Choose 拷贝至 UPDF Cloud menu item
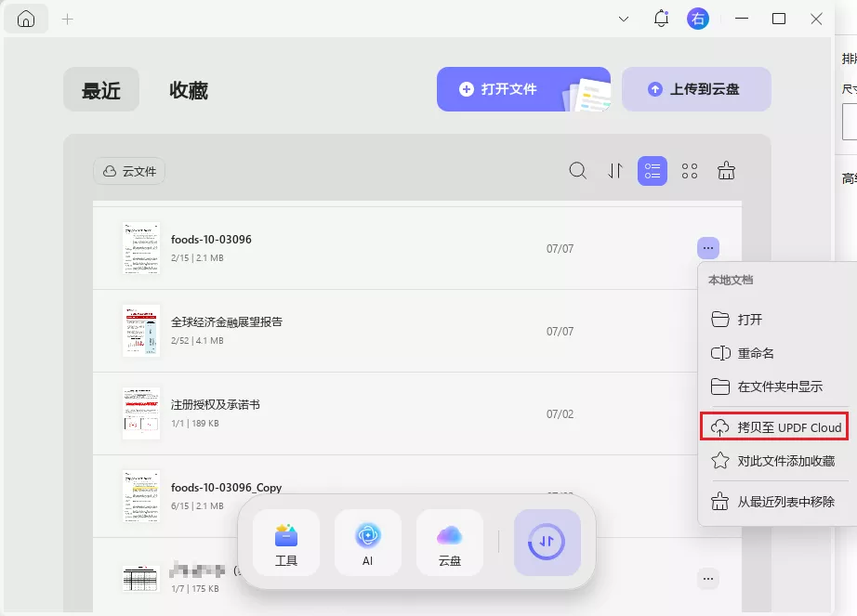 774,427
